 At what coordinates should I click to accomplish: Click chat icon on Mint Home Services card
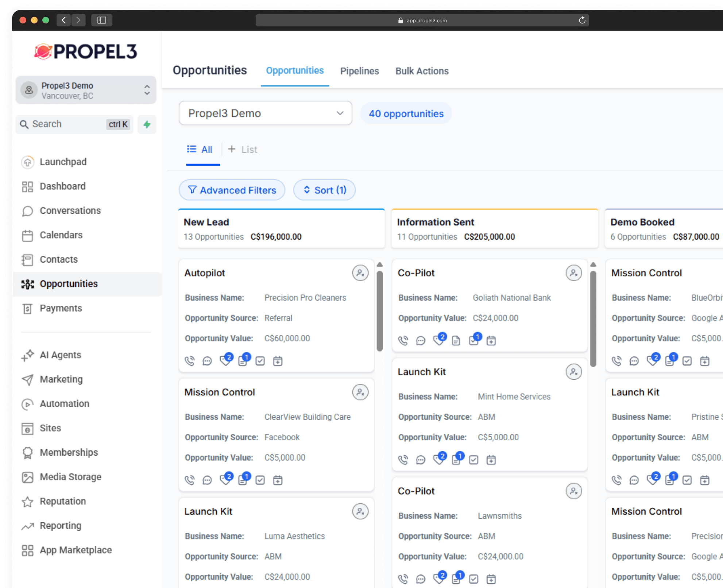pyautogui.click(x=421, y=460)
